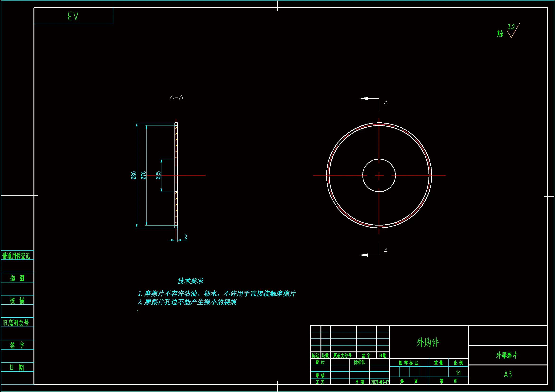This screenshot has width=555, height=392.
Task: Select the Ø80 diameter dimension text
Action: (x=134, y=175)
